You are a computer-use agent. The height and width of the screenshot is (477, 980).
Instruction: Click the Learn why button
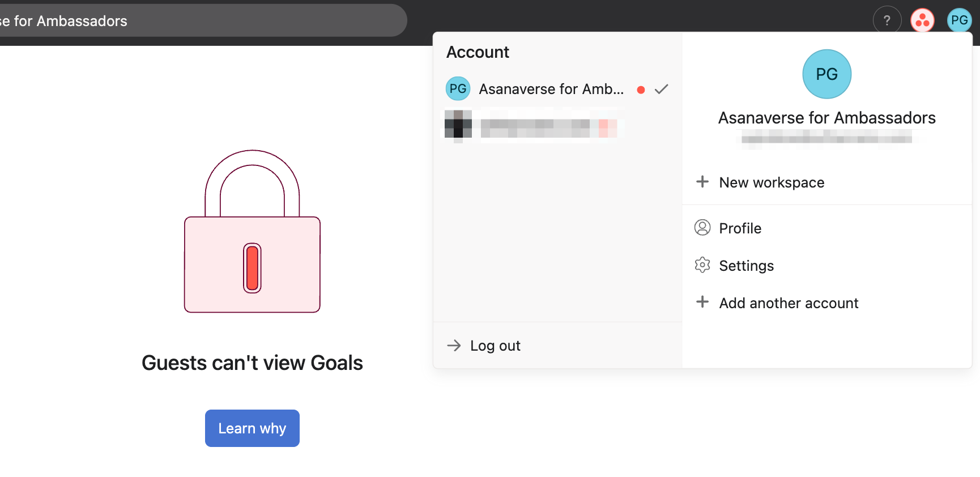pyautogui.click(x=252, y=428)
